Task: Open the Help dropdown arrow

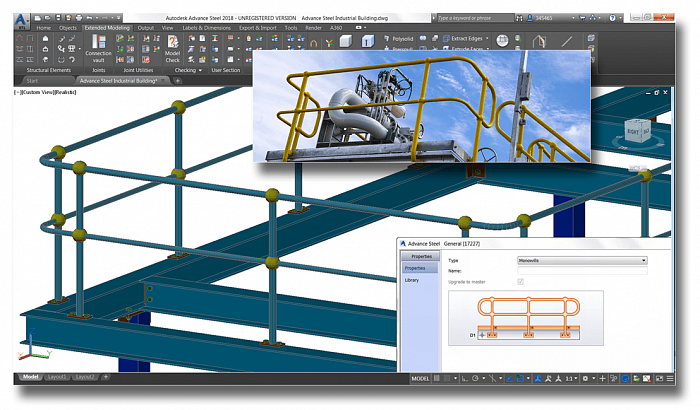Action: click(x=621, y=18)
